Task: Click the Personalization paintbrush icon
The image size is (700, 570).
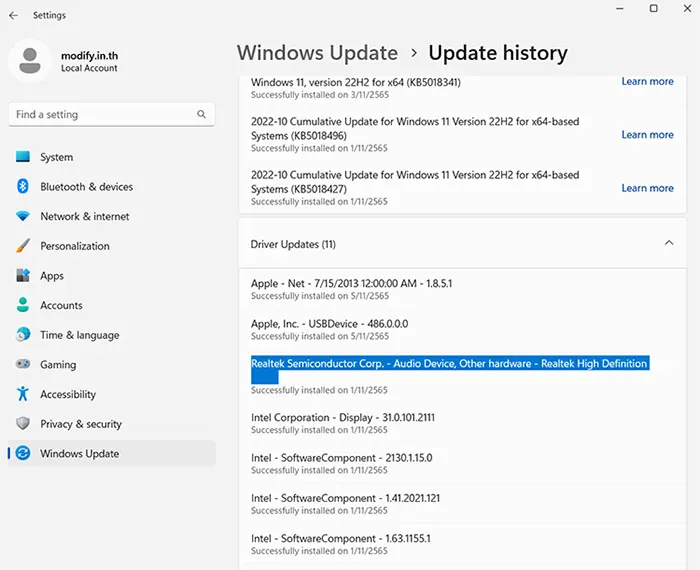Action: click(x=23, y=245)
